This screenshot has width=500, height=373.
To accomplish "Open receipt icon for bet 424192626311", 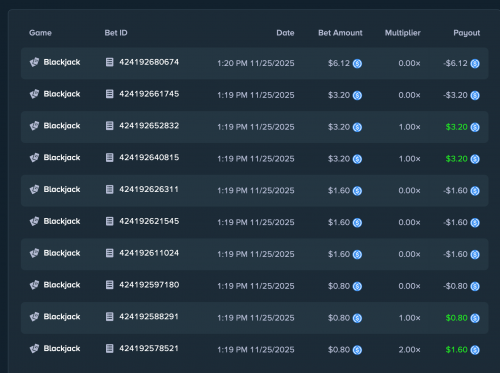I will tap(110, 189).
